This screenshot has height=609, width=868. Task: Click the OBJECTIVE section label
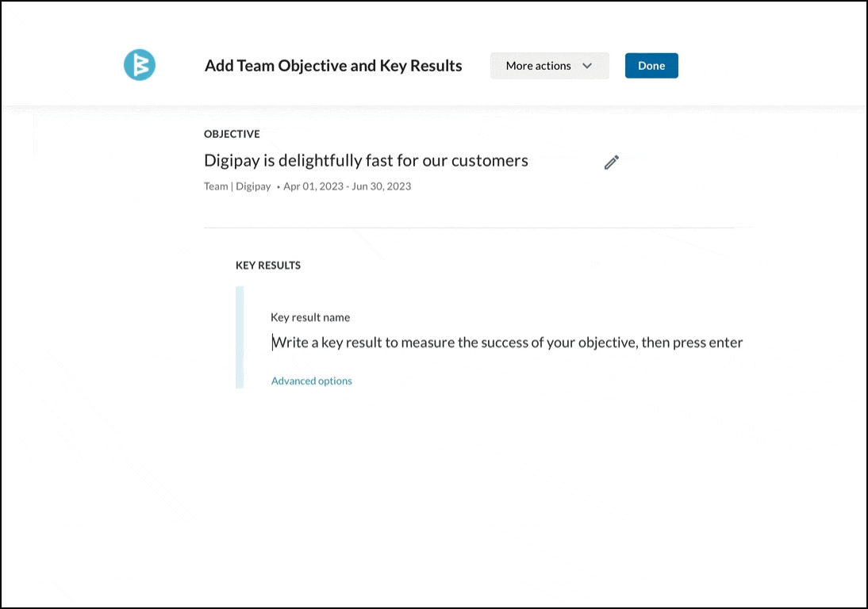click(232, 134)
